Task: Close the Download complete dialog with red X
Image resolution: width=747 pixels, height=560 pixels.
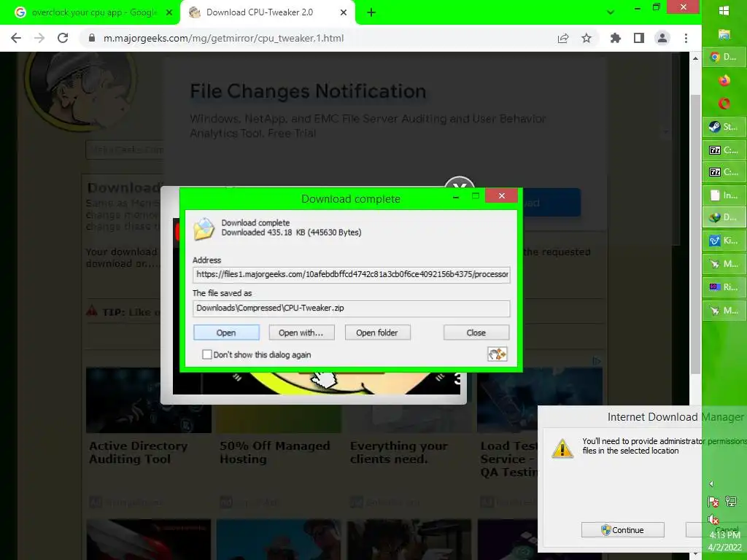Action: click(x=502, y=195)
